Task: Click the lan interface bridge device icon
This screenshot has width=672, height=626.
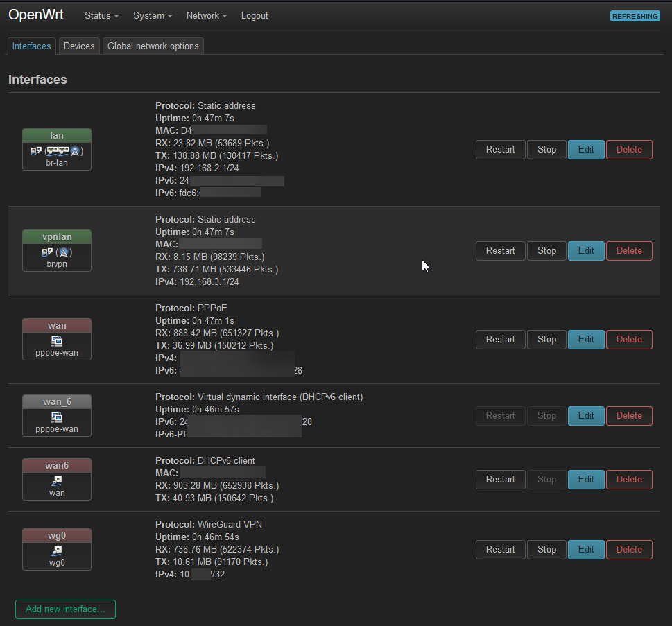Action: [x=35, y=151]
